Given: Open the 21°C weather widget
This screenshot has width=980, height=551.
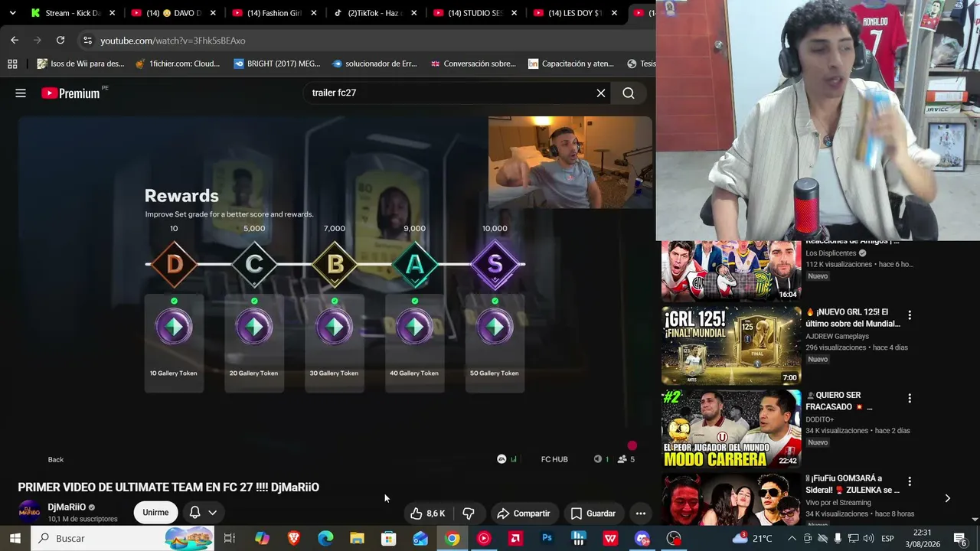Looking at the screenshot, I should [x=752, y=538].
